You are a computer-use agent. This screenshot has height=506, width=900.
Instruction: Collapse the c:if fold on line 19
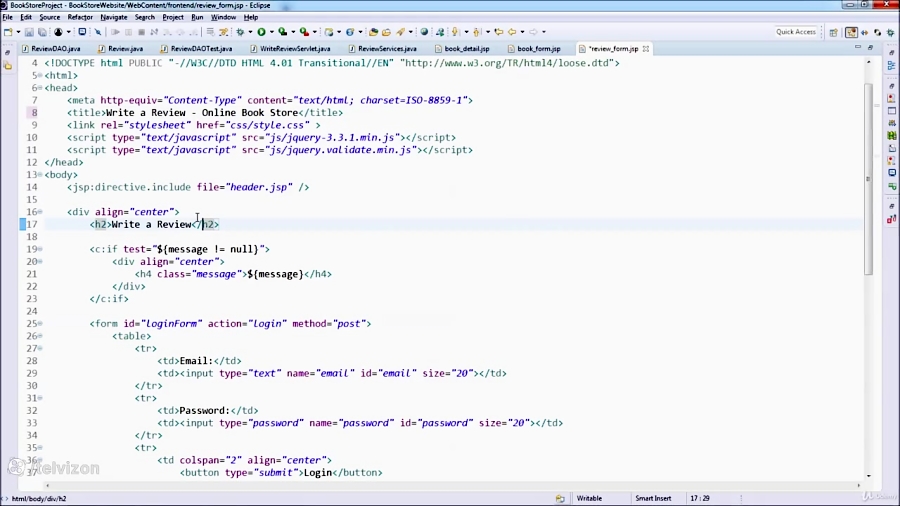point(40,249)
